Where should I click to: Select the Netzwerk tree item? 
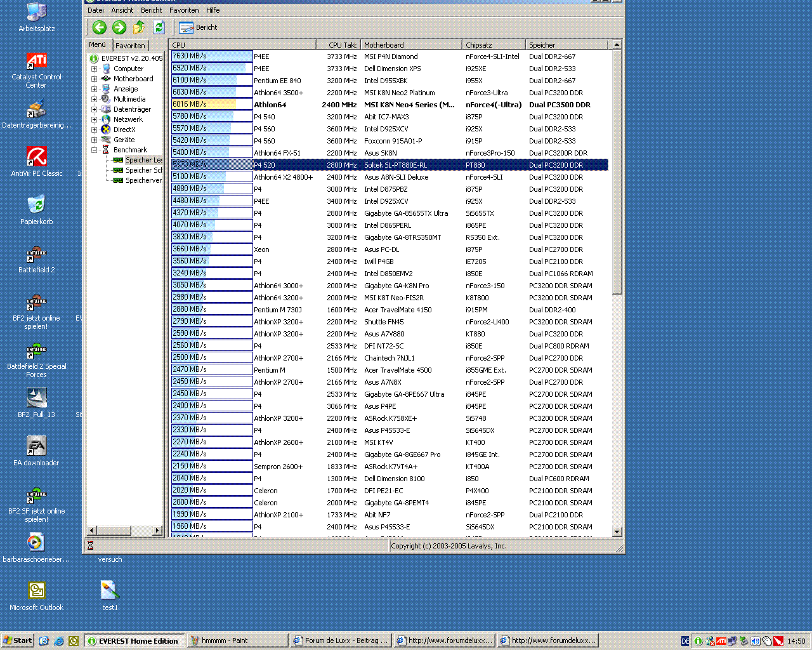pyautogui.click(x=128, y=119)
